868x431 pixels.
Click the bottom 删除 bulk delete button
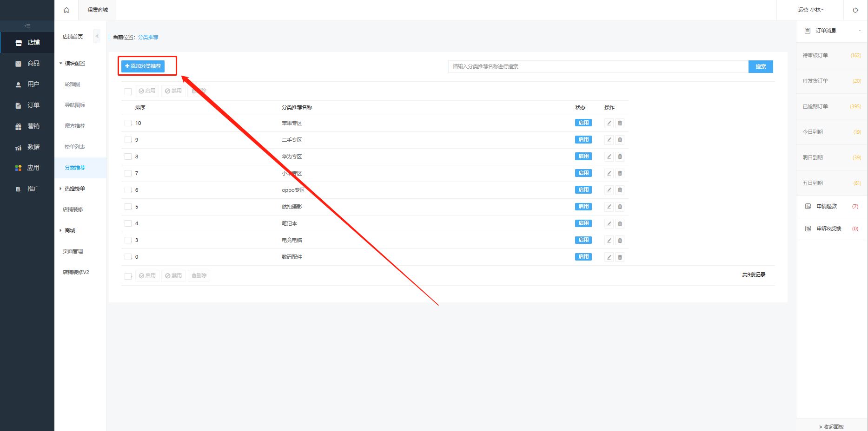pyautogui.click(x=199, y=276)
